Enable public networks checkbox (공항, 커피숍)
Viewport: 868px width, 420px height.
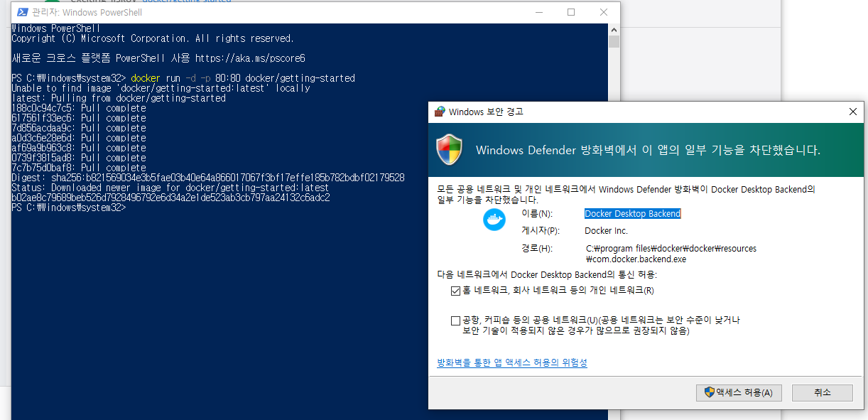click(x=455, y=321)
